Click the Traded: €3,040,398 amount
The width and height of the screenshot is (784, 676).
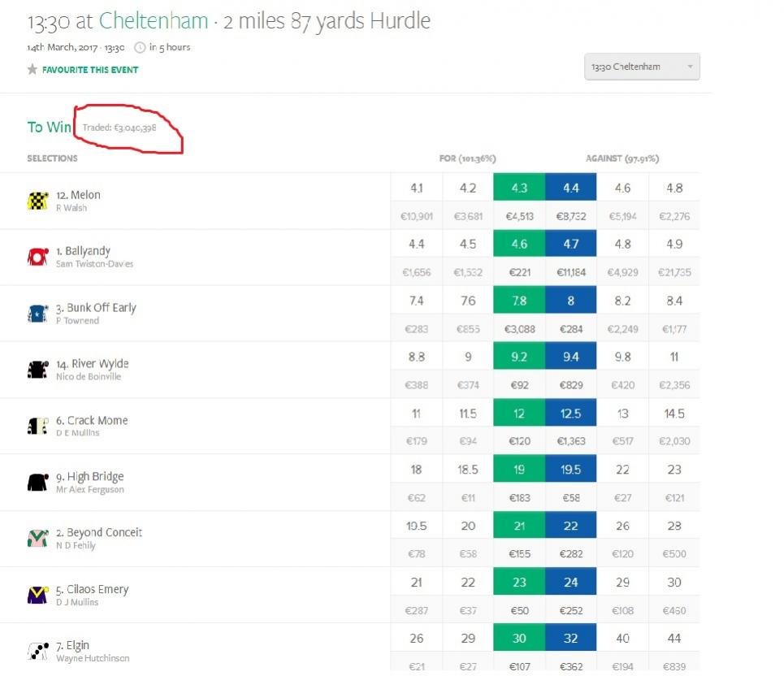119,128
